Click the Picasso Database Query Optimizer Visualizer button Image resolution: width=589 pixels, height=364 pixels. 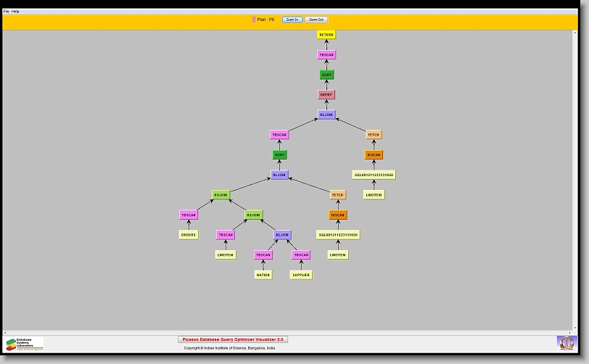(233, 339)
